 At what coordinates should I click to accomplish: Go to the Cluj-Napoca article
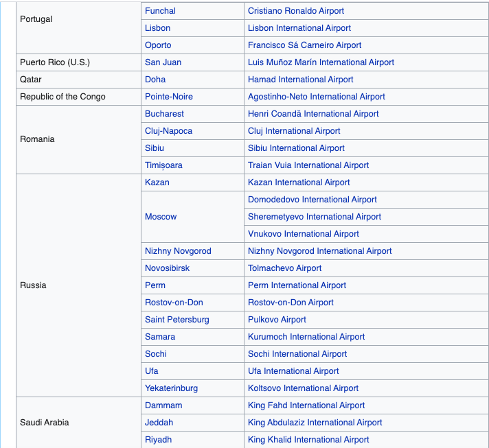click(168, 131)
